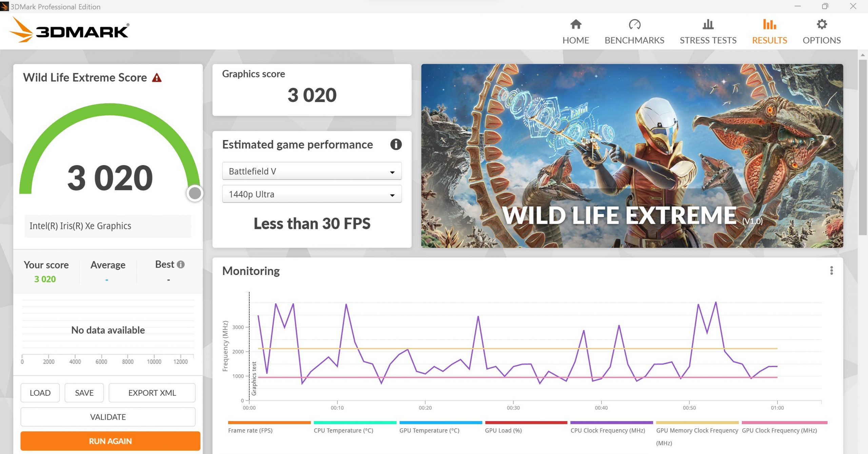
Task: Toggle GPU Clock Frequency pink legend
Action: (x=785, y=423)
